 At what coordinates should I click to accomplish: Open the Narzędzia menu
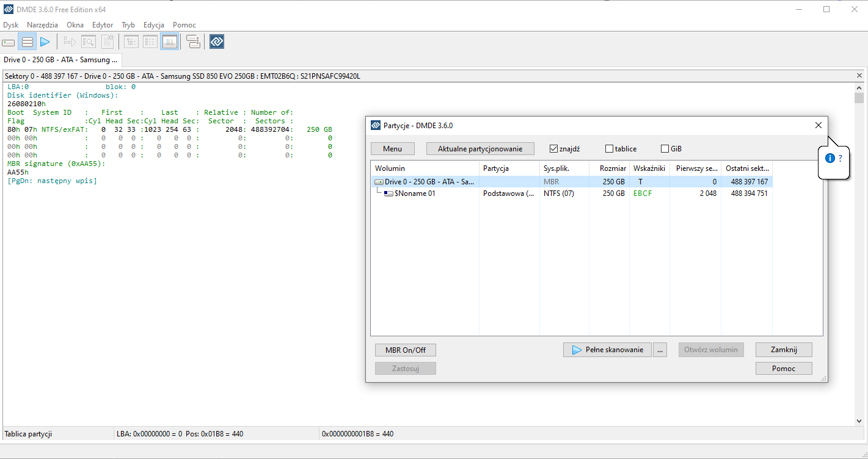pos(43,25)
